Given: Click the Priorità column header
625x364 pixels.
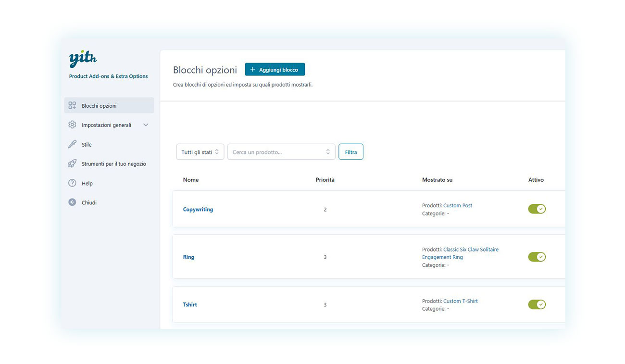Looking at the screenshot, I should coord(325,180).
